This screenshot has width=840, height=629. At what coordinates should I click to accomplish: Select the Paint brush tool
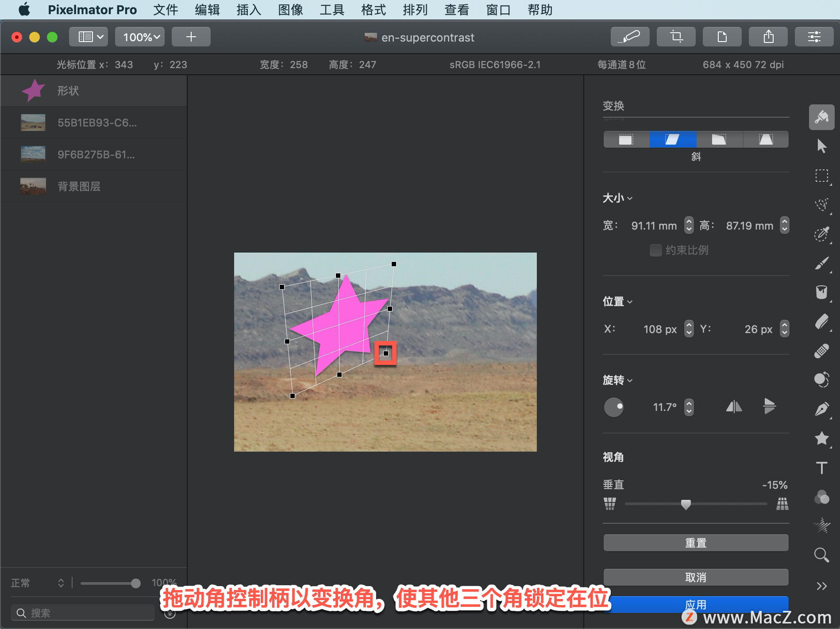pyautogui.click(x=821, y=263)
